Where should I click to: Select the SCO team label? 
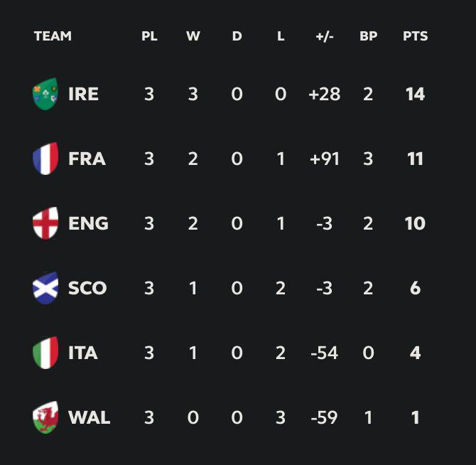(87, 288)
